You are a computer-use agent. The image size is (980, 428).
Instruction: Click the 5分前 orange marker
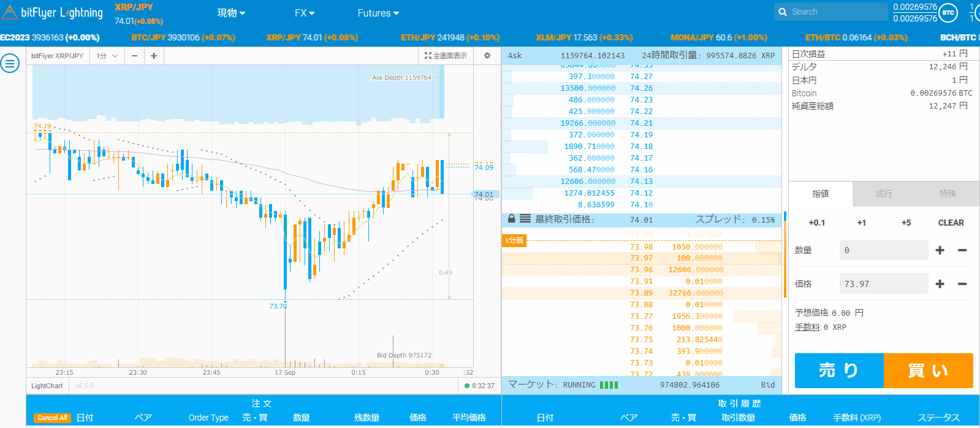[514, 240]
